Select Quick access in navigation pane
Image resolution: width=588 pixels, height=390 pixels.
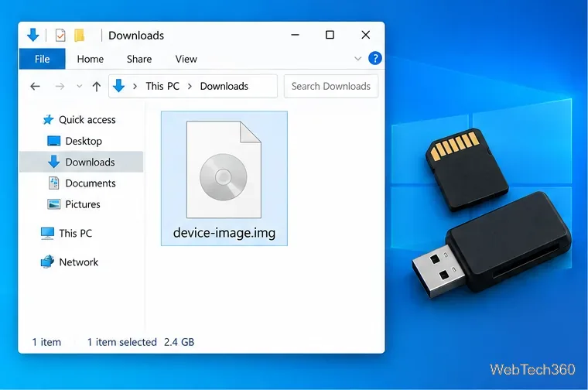(x=87, y=120)
